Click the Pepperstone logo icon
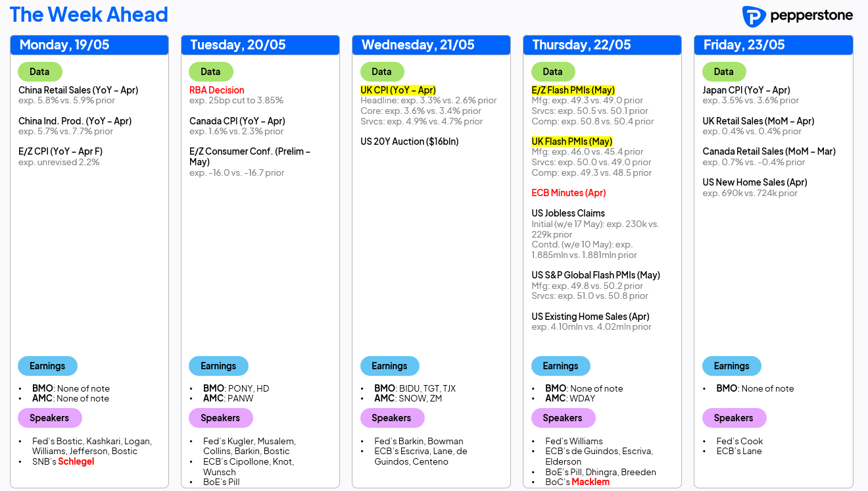The height and width of the screenshot is (491, 868). click(753, 16)
